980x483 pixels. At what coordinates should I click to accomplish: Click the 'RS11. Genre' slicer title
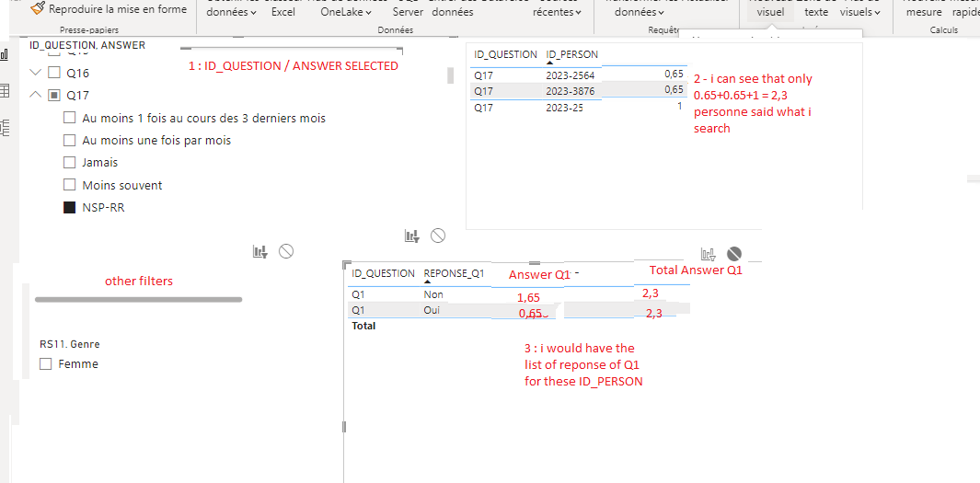pos(69,344)
